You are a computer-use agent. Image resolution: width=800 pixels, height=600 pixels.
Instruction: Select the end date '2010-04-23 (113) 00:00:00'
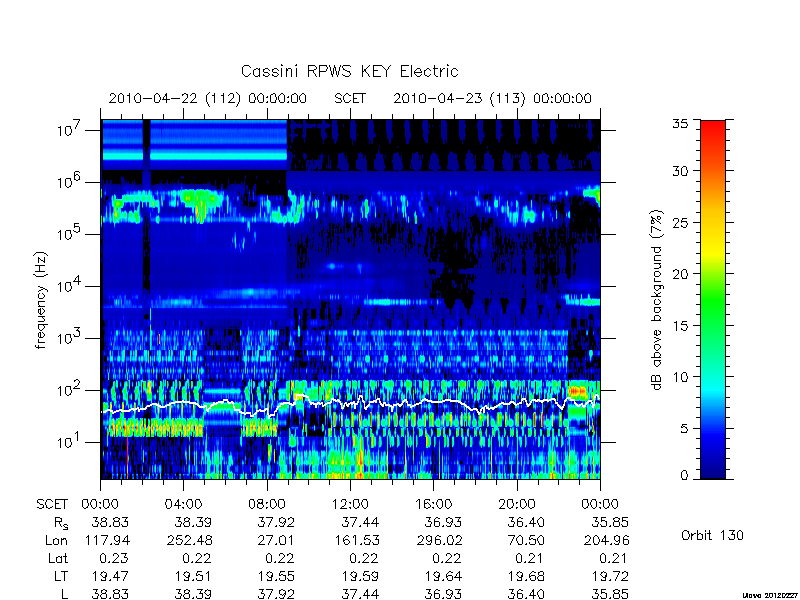tap(492, 98)
